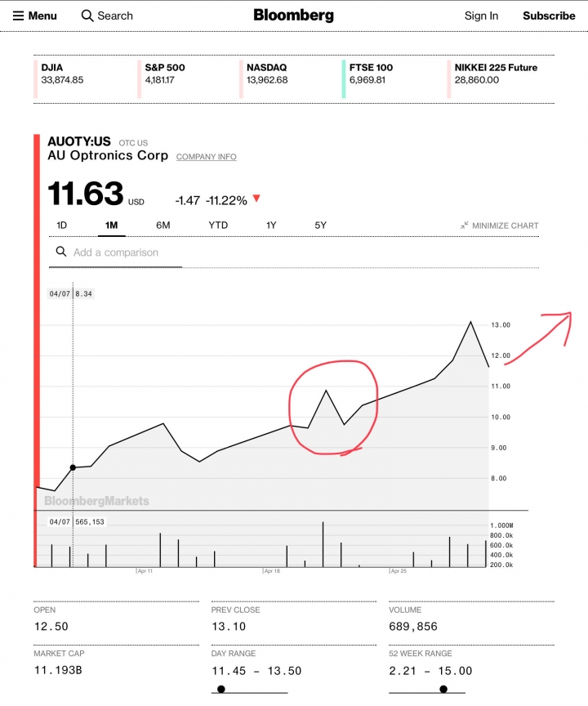Click the 52 Week Range slider dot
Image resolution: width=588 pixels, height=706 pixels.
tap(443, 689)
